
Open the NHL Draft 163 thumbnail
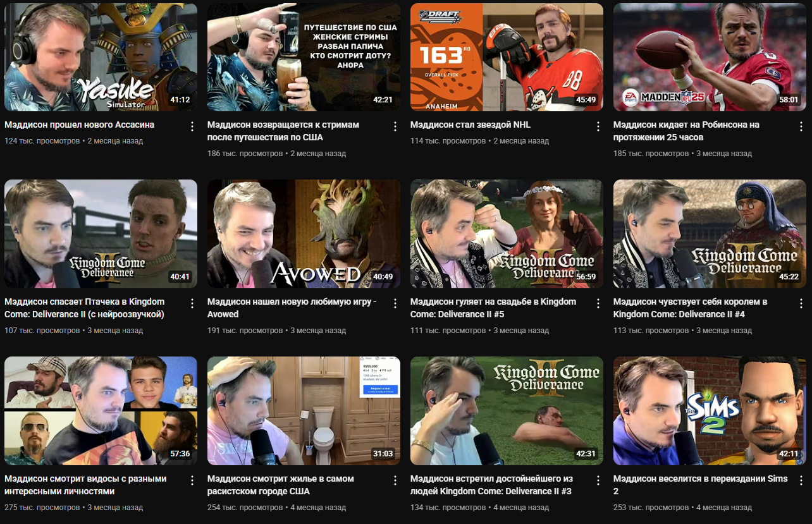pyautogui.click(x=507, y=57)
